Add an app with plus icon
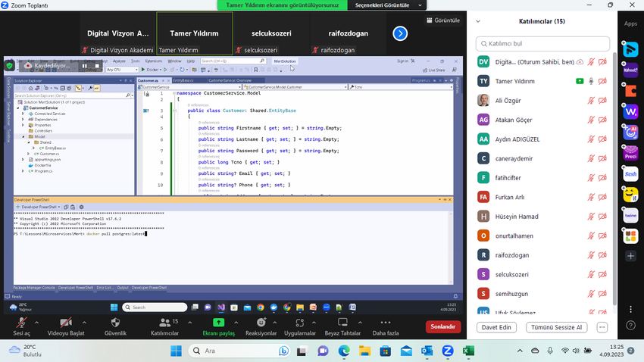The width and height of the screenshot is (644, 362). [630, 256]
